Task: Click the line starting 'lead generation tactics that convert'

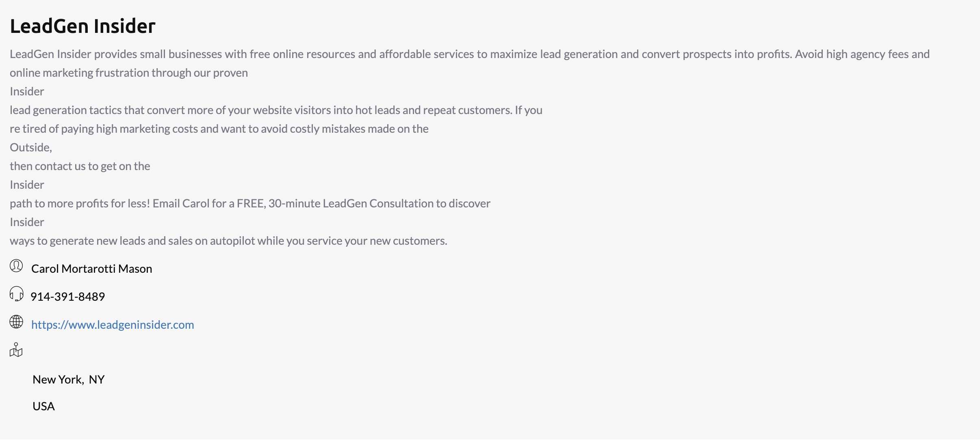Action: pos(276,110)
